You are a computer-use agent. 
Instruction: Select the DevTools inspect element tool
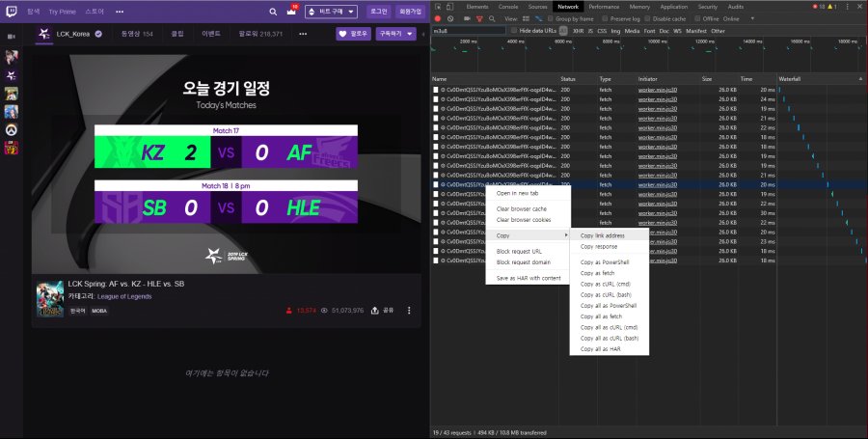pos(438,7)
